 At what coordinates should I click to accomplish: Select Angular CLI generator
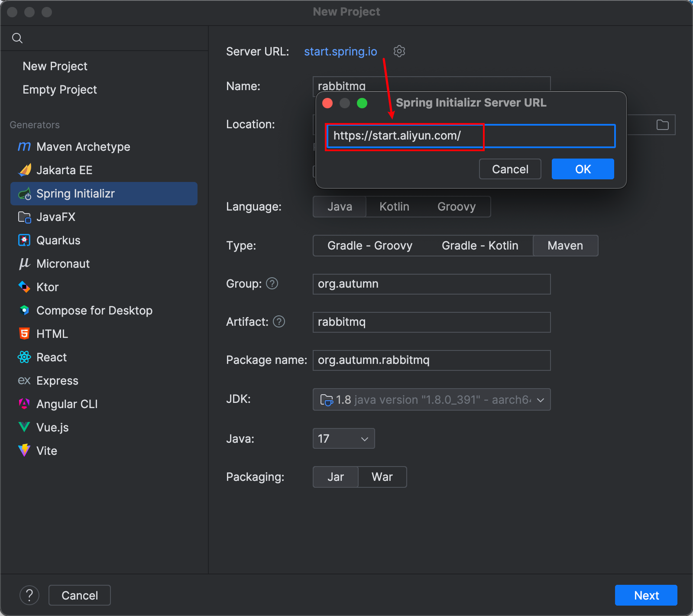click(104, 404)
